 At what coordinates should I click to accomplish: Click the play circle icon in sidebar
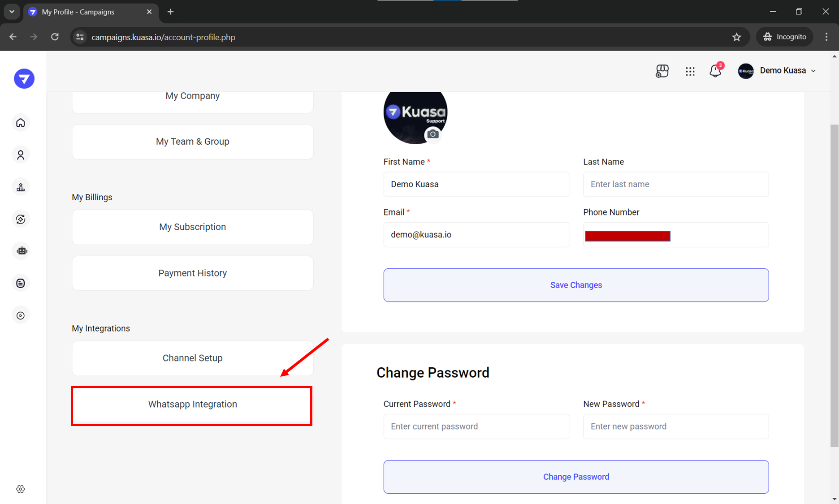click(x=21, y=315)
